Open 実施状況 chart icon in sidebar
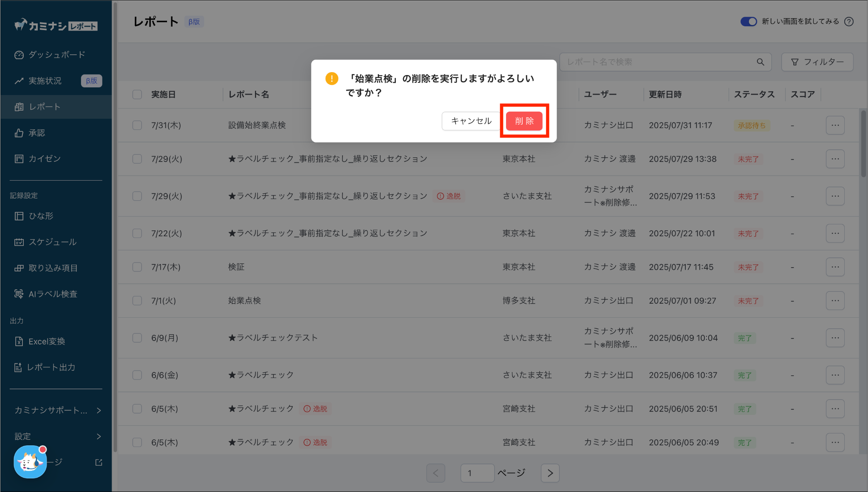The image size is (868, 492). 19,81
